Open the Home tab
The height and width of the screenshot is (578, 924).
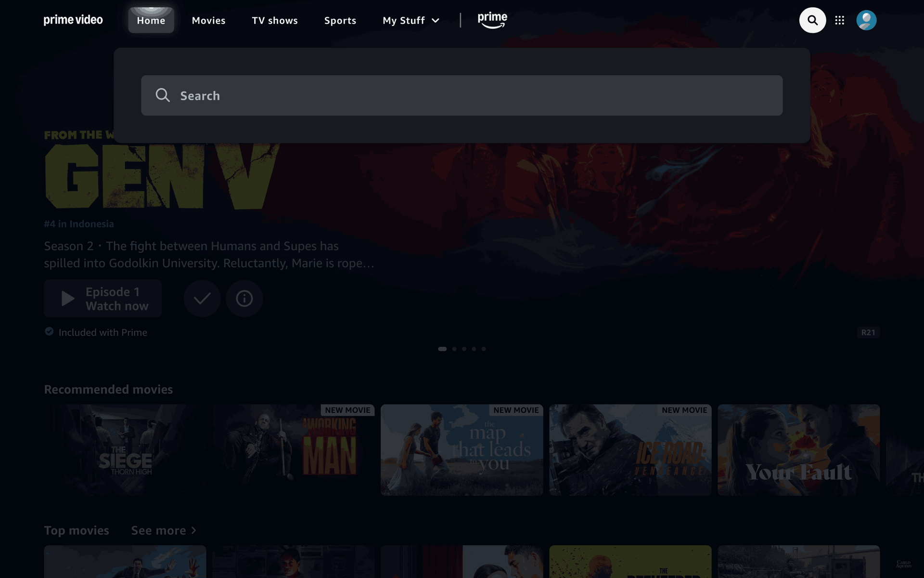tap(151, 20)
